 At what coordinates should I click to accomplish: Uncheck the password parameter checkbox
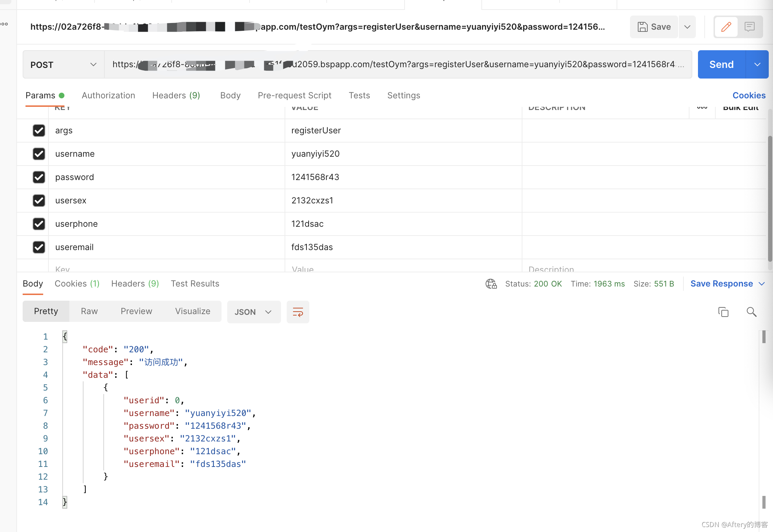39,177
